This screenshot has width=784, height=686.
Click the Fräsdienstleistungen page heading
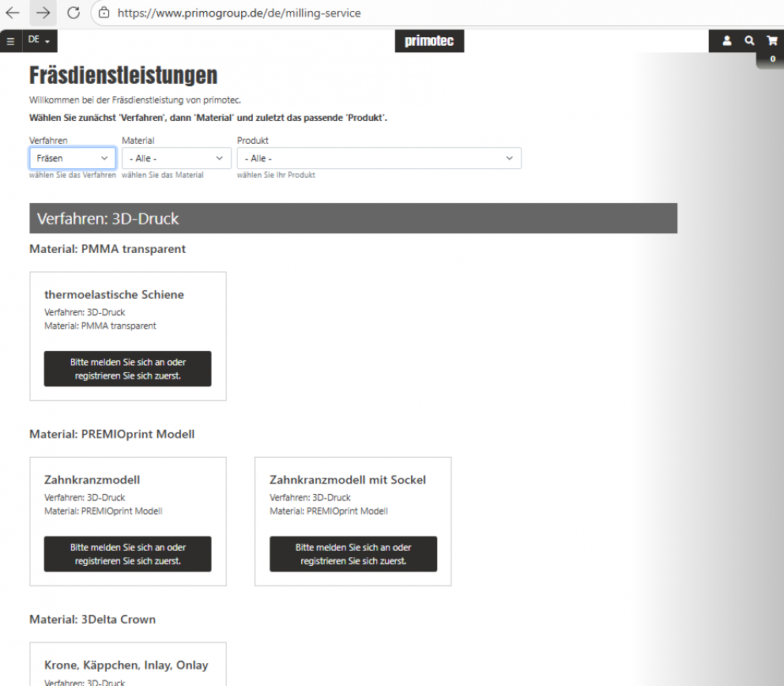pos(123,76)
